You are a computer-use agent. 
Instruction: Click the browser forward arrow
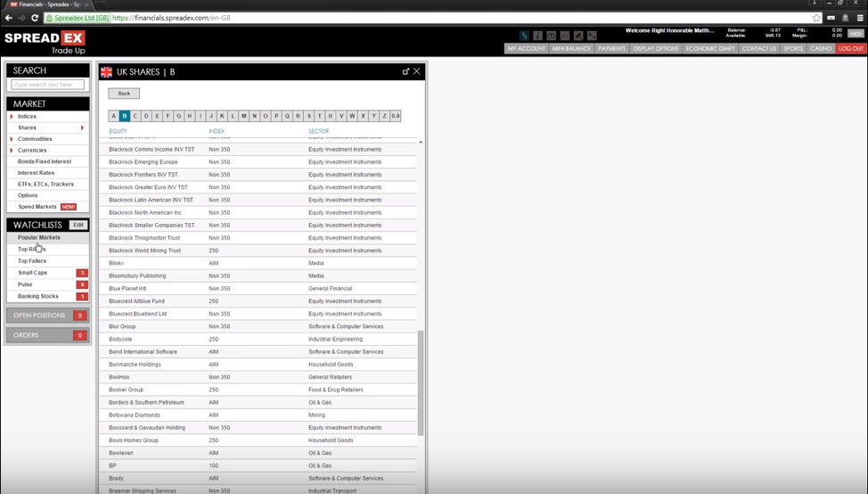[21, 18]
